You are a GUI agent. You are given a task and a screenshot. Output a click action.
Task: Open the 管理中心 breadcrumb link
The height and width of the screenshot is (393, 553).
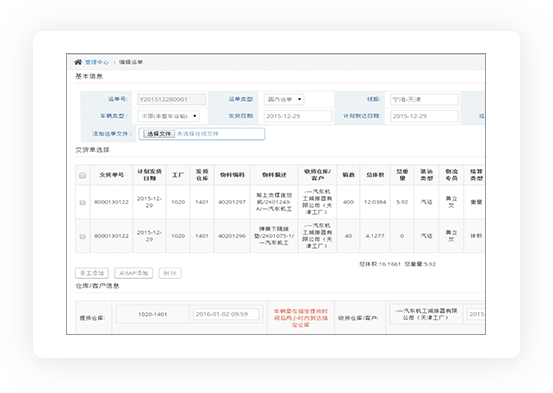point(97,62)
